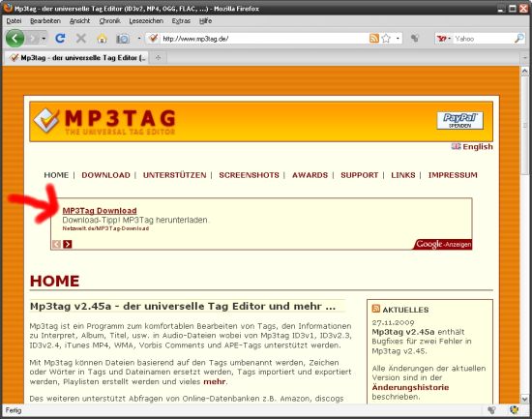Image resolution: width=532 pixels, height=419 pixels.
Task: Click the MP3Tag Download ad headline
Action: point(100,211)
